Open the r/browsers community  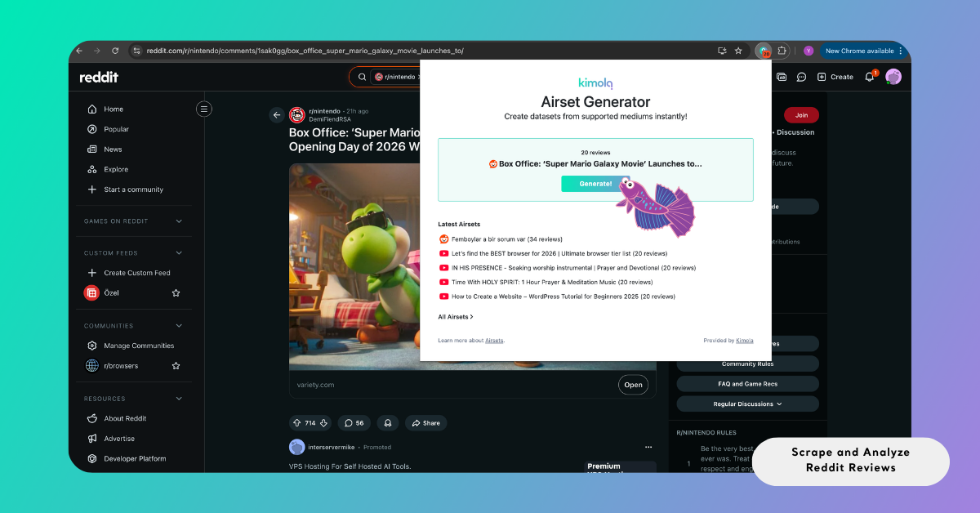(x=122, y=366)
